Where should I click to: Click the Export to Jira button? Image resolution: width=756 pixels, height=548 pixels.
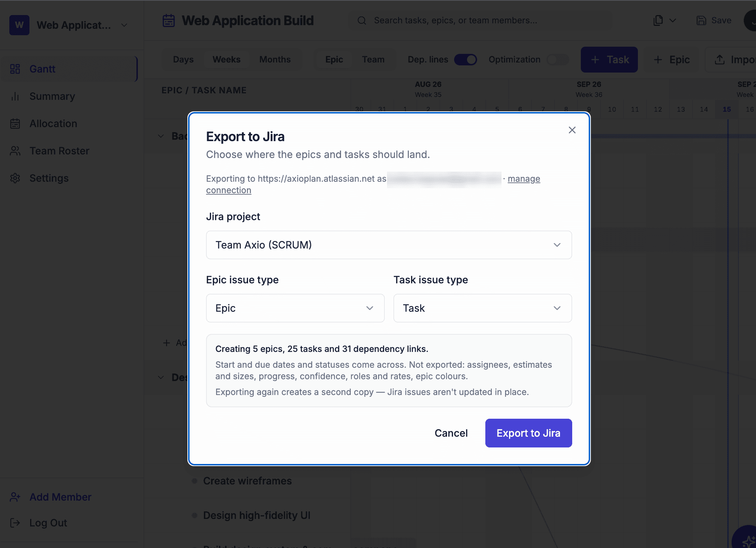point(528,433)
